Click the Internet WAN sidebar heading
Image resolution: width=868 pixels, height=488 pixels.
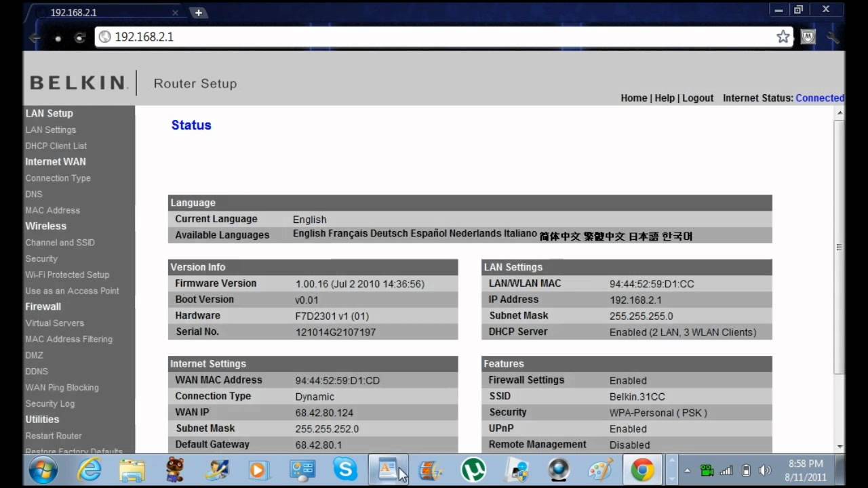pyautogui.click(x=56, y=162)
